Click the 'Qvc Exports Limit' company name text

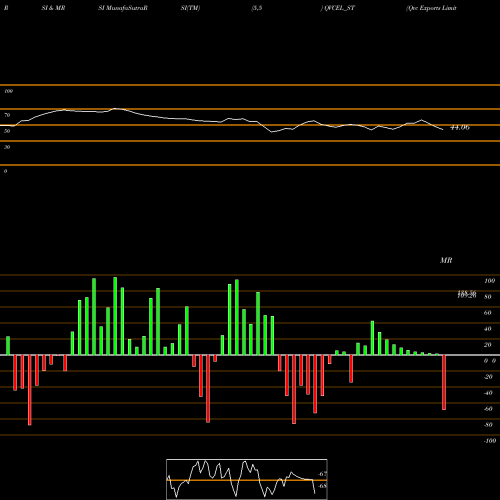(x=431, y=8)
